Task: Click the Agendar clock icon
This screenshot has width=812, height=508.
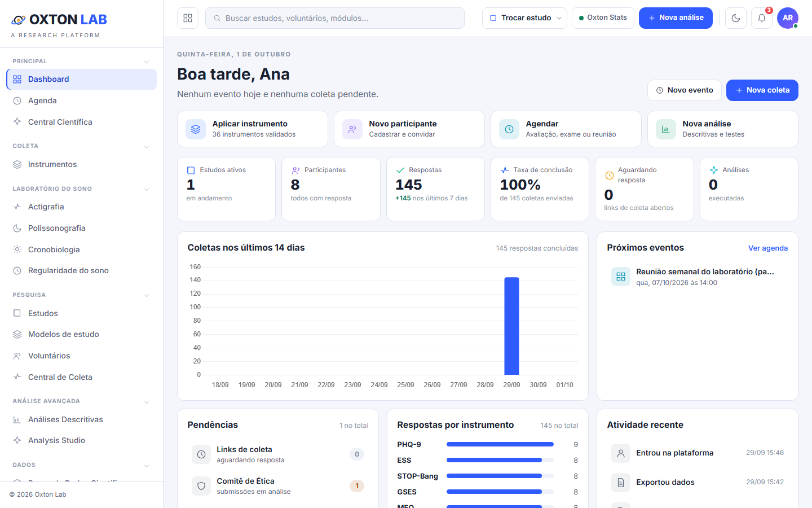Action: coord(509,129)
